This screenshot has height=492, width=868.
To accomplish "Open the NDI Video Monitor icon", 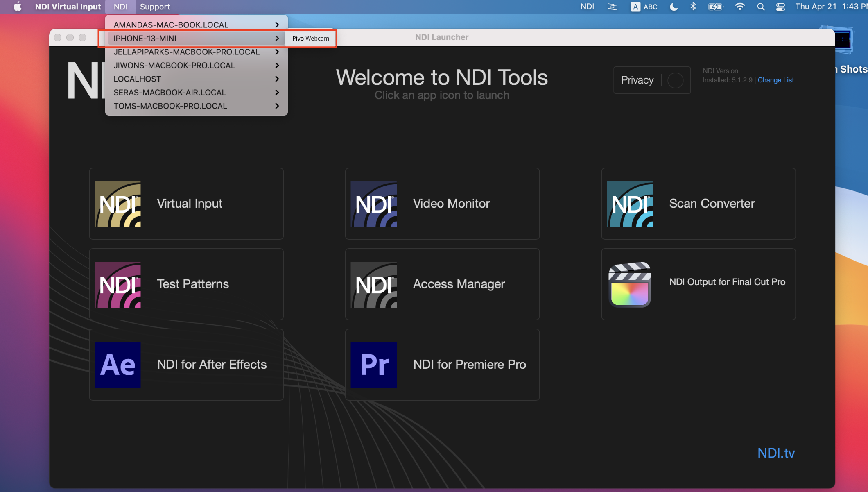I will (x=373, y=204).
